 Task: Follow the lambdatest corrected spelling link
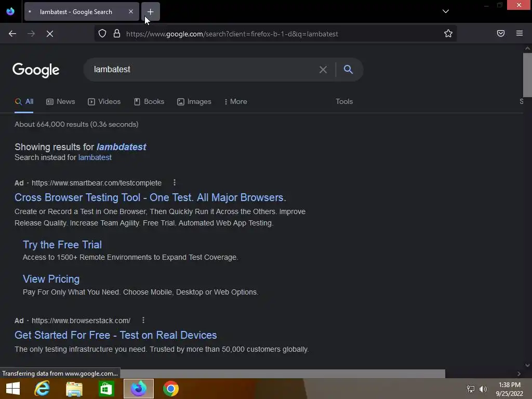pos(122,147)
